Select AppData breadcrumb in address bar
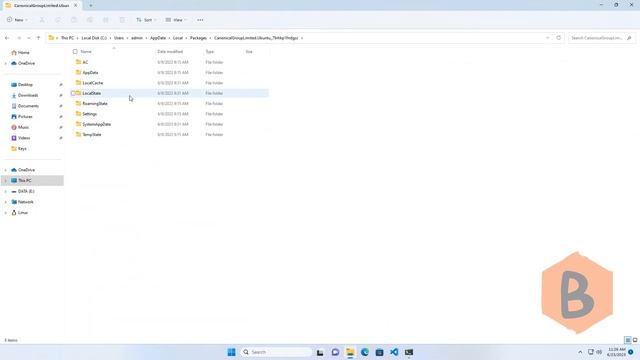The width and height of the screenshot is (640, 360). [x=158, y=38]
